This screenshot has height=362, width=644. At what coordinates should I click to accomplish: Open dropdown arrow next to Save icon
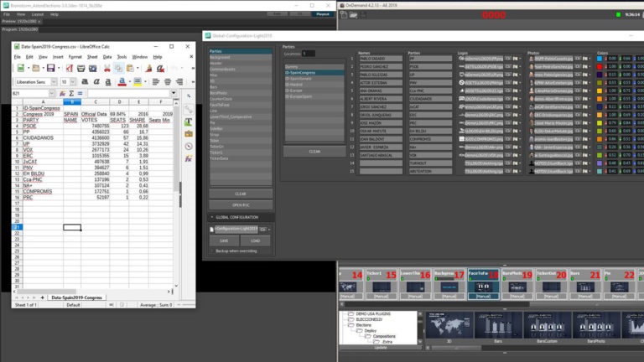tap(58, 68)
